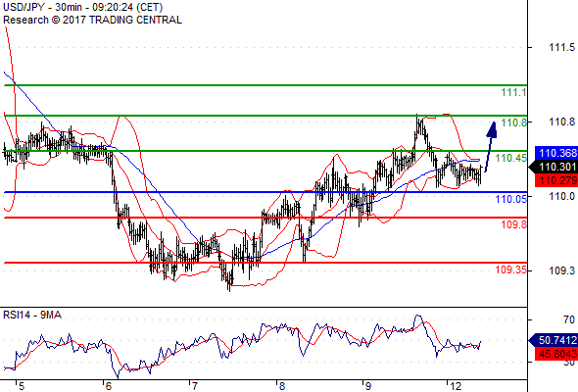The width and height of the screenshot is (578, 392).
Task: Click date marker 7 on time axis
Action: pos(194,386)
